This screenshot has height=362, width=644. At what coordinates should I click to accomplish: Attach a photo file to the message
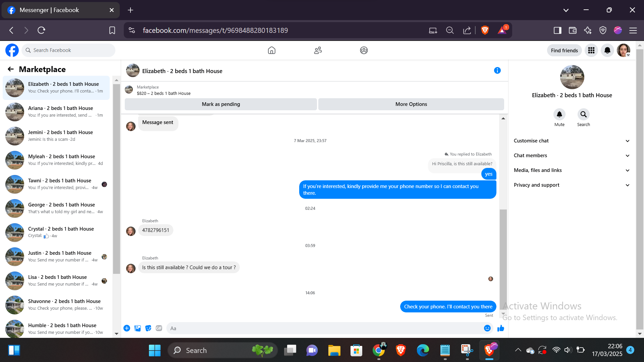point(138,328)
